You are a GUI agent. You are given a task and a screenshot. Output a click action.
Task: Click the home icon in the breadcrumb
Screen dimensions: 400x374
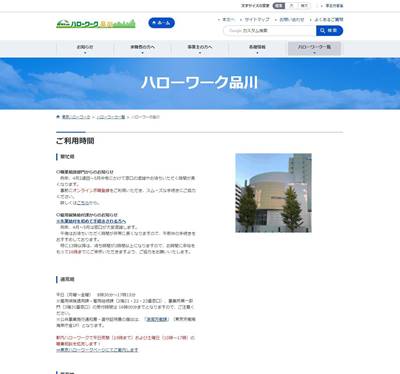tap(58, 117)
